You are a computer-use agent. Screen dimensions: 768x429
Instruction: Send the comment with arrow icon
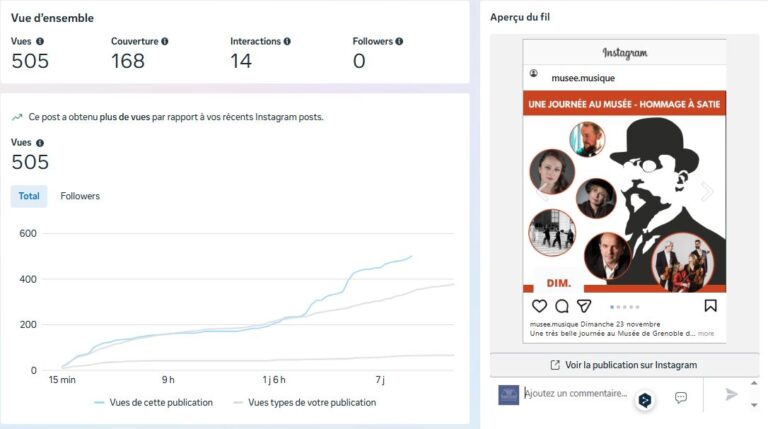point(731,394)
